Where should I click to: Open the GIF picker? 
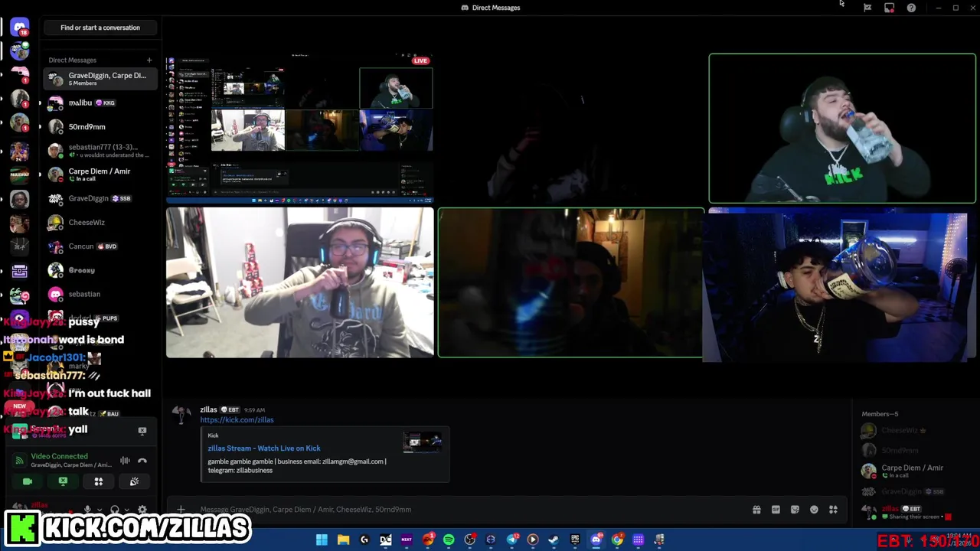776,510
